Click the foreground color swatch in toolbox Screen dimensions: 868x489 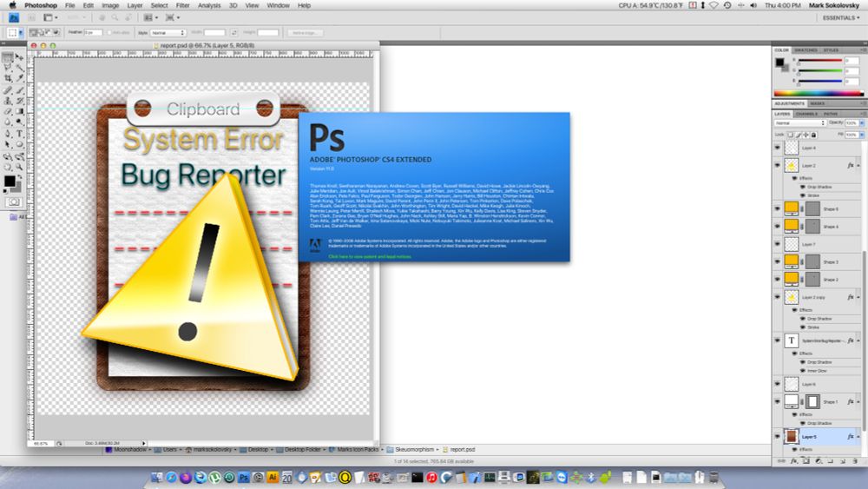[10, 181]
